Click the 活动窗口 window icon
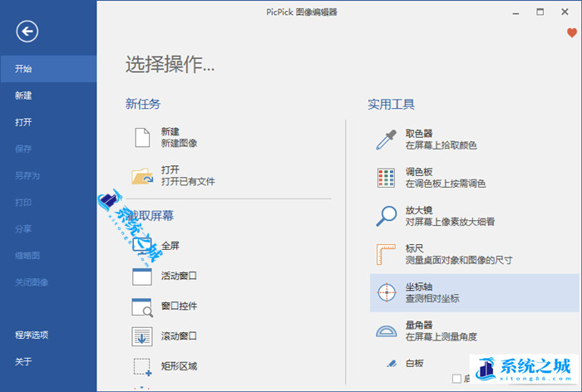 [142, 277]
